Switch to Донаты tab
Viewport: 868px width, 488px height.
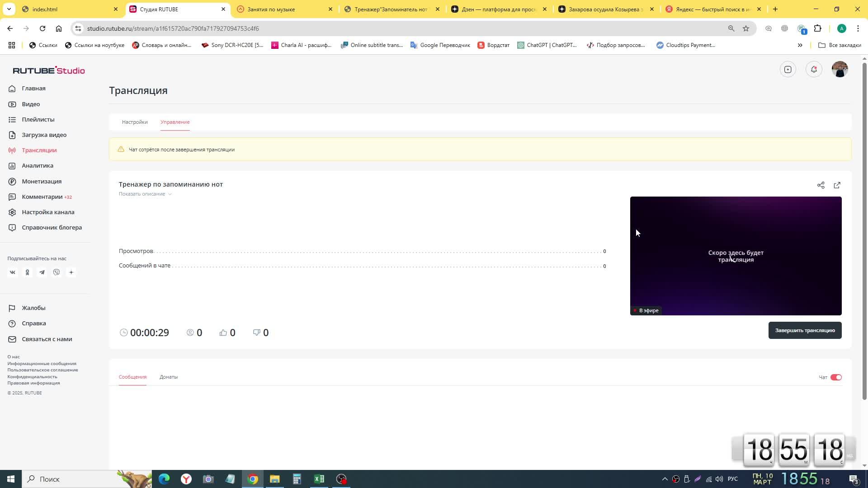click(169, 376)
